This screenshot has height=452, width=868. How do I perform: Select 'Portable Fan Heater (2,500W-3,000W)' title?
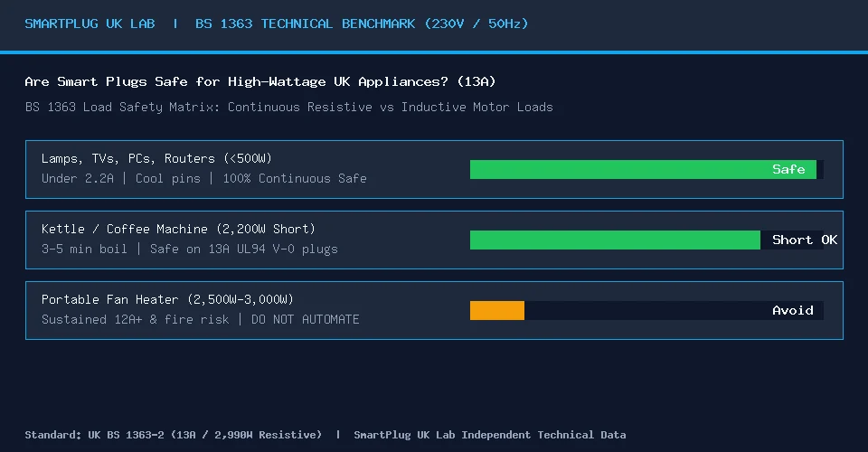pyautogui.click(x=167, y=299)
